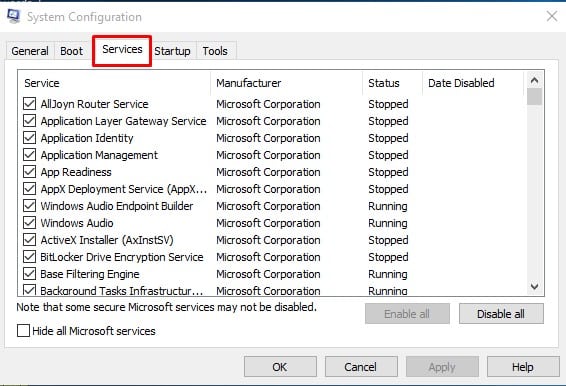
Task: Sort by the Manufacturer column header
Action: point(286,83)
